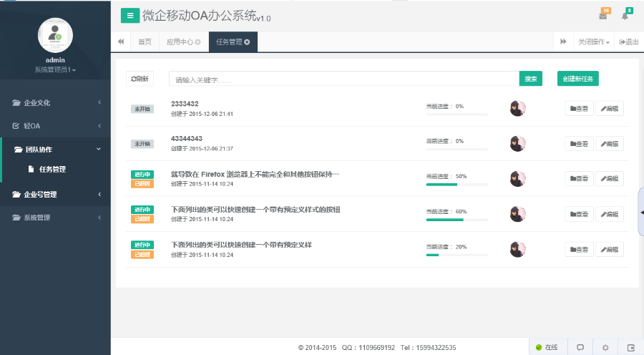Expand the 企业文化 sidebar menu
The width and height of the screenshot is (644, 355).
pos(55,103)
